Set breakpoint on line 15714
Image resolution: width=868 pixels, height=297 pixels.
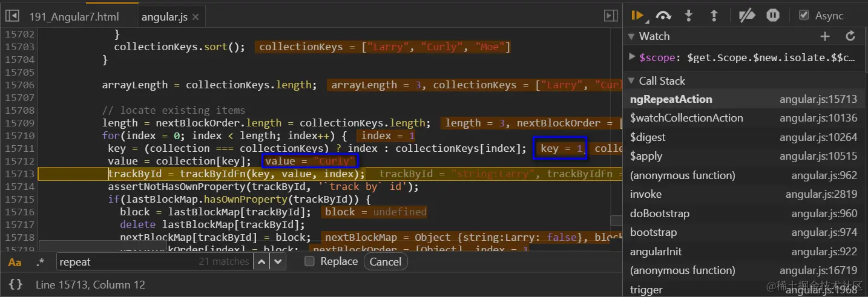coord(19,186)
